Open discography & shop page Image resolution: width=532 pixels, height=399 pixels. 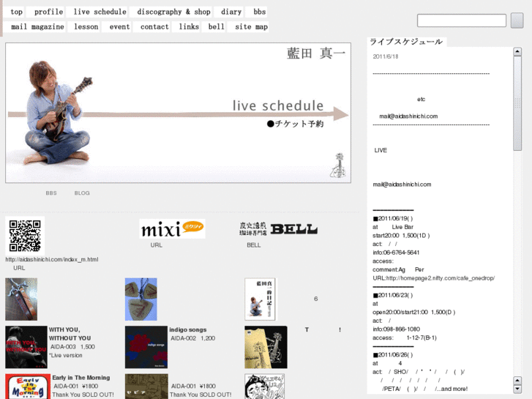(173, 12)
